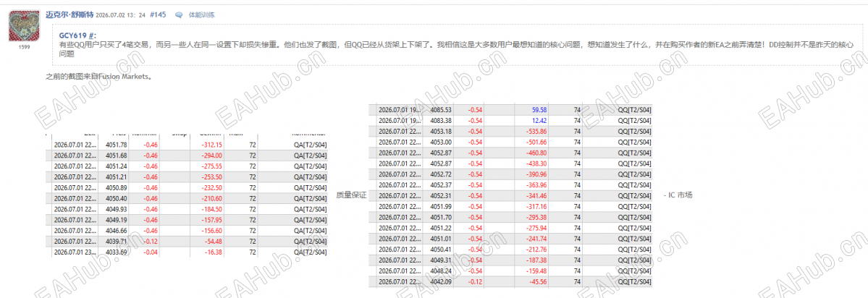Select price 4050.89 in the QA table
This screenshot has width=868, height=298.
point(116,187)
